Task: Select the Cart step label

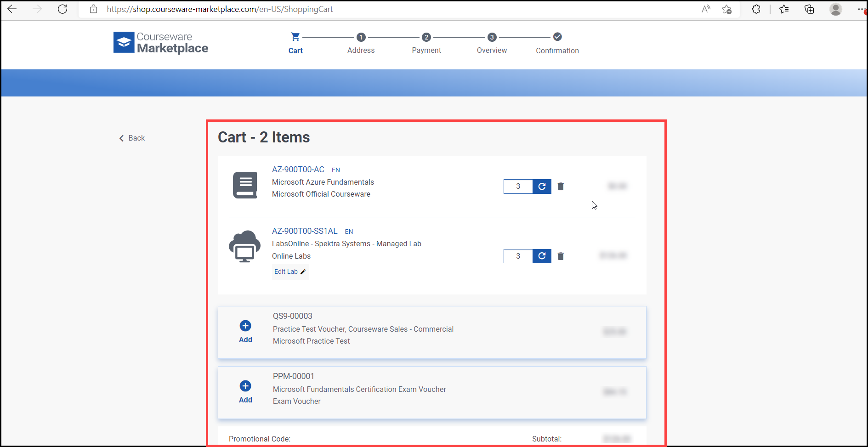Action: click(295, 51)
